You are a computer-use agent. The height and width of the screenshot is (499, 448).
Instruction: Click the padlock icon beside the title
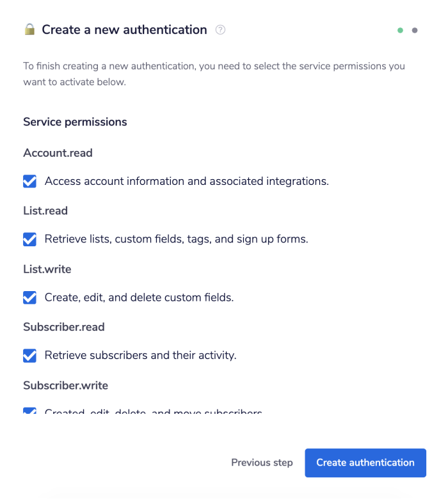(x=29, y=29)
